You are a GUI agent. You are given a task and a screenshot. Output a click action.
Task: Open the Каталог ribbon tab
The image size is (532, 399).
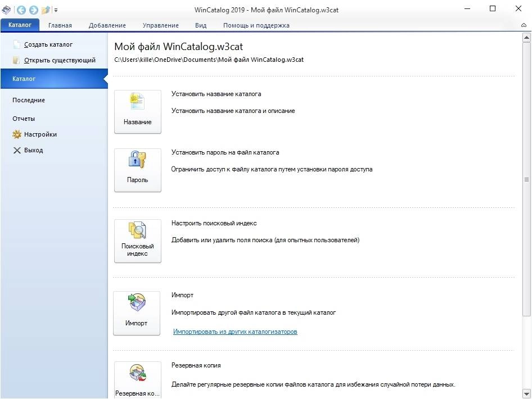(20, 25)
